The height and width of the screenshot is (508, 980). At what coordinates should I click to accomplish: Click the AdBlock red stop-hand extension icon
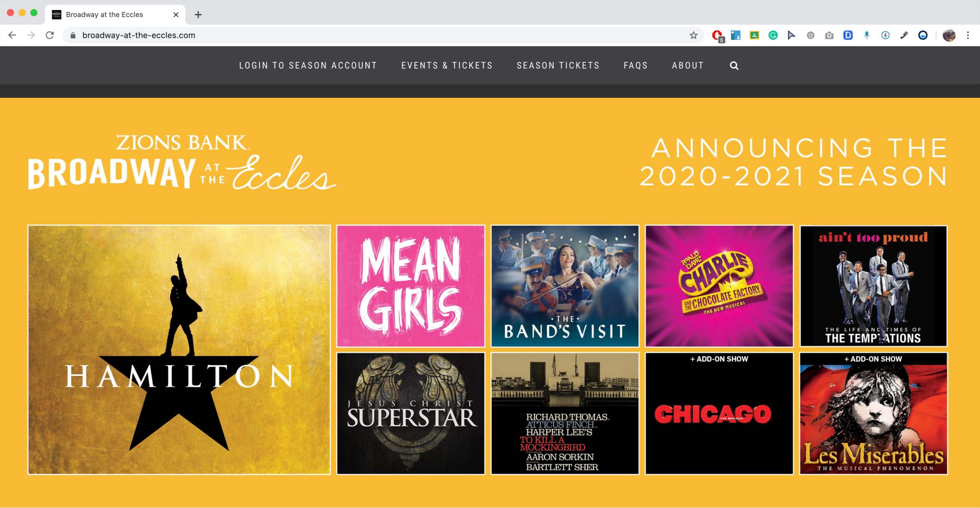tap(717, 36)
